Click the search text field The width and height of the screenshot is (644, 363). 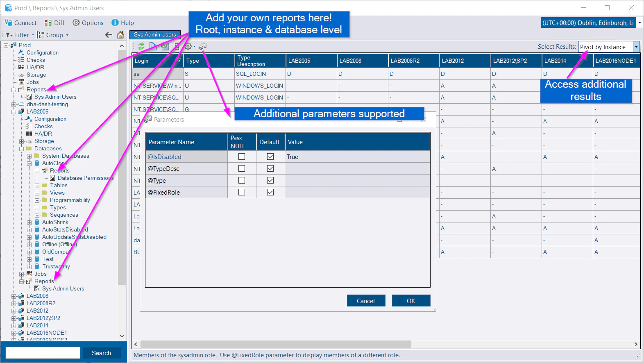point(43,353)
